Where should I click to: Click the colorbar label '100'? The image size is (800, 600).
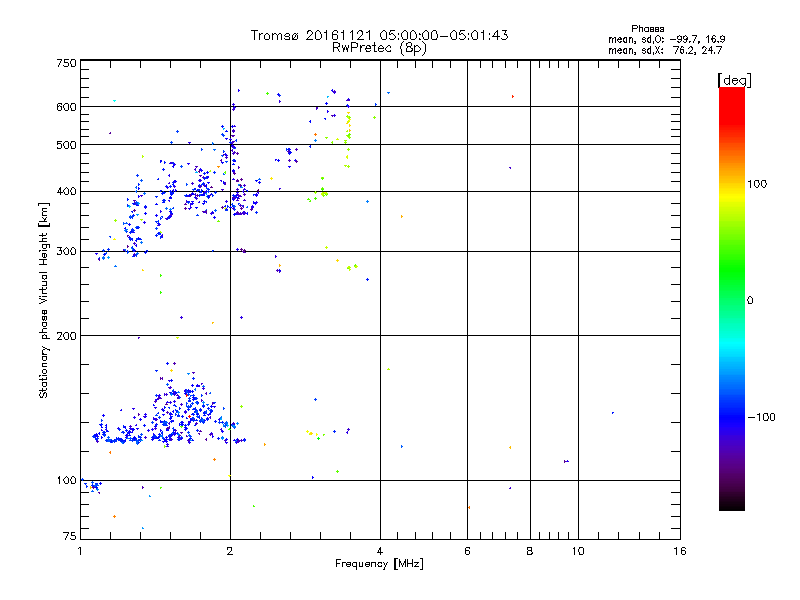pyautogui.click(x=757, y=184)
